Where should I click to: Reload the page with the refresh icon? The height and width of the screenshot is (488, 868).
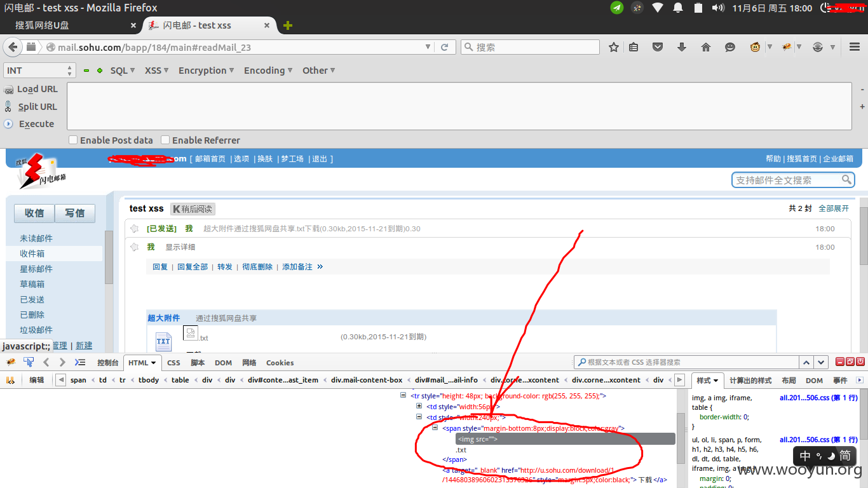(445, 47)
